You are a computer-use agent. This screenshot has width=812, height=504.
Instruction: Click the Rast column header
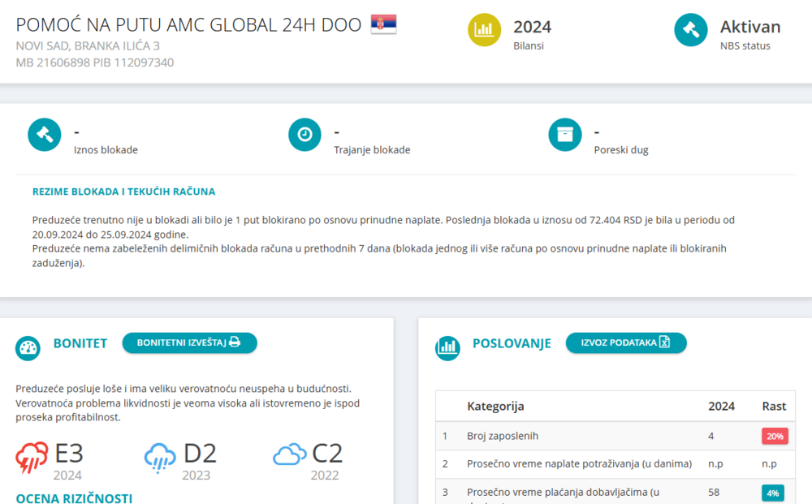coord(774,406)
